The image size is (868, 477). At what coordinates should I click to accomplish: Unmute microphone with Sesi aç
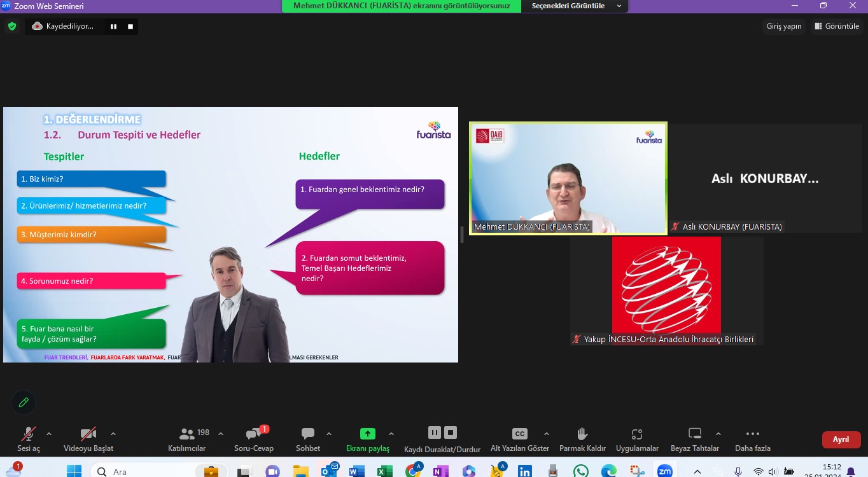pos(28,439)
